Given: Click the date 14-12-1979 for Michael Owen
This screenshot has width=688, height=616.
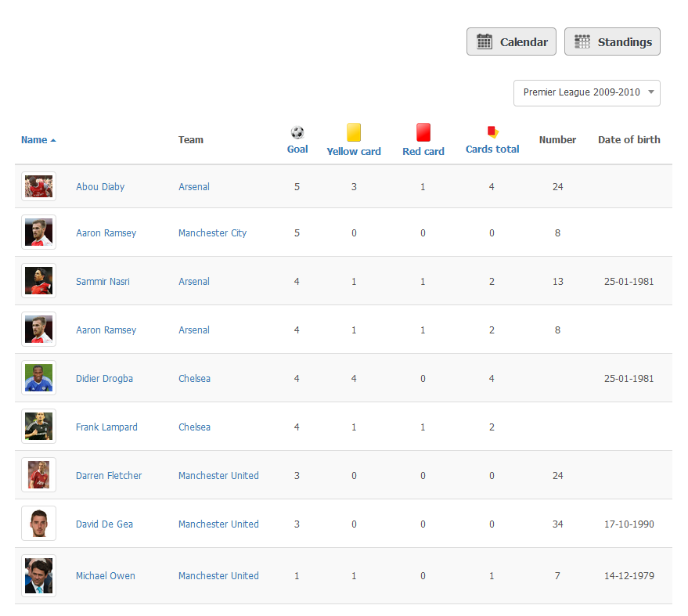Looking at the screenshot, I should tap(629, 576).
